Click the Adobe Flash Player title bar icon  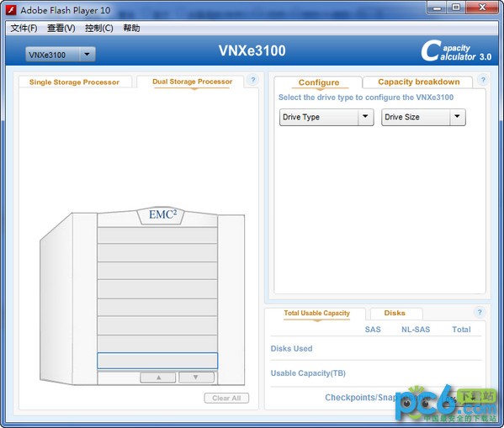[x=11, y=10]
